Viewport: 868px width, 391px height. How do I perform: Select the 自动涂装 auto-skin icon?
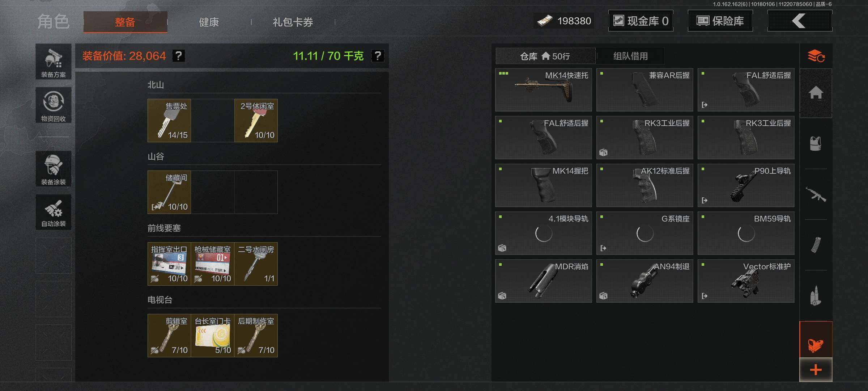click(54, 212)
